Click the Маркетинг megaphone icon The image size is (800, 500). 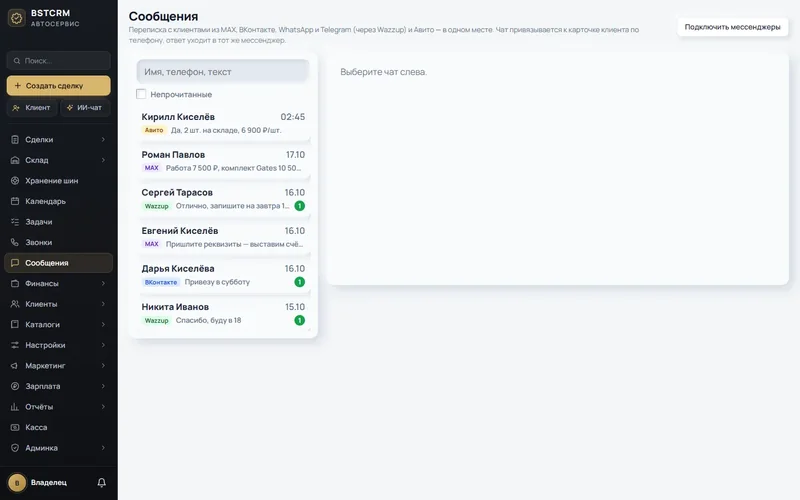pyautogui.click(x=15, y=366)
